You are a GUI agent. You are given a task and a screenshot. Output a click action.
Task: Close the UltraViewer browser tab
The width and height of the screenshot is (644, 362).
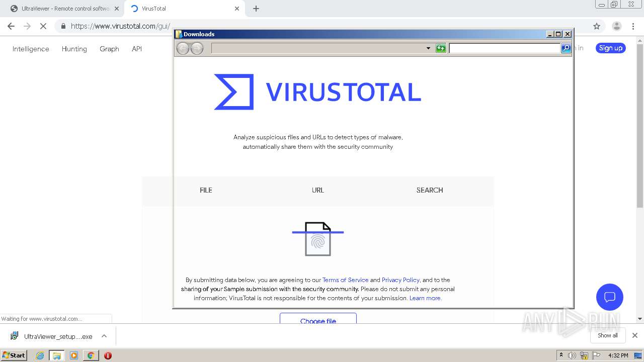point(117,9)
